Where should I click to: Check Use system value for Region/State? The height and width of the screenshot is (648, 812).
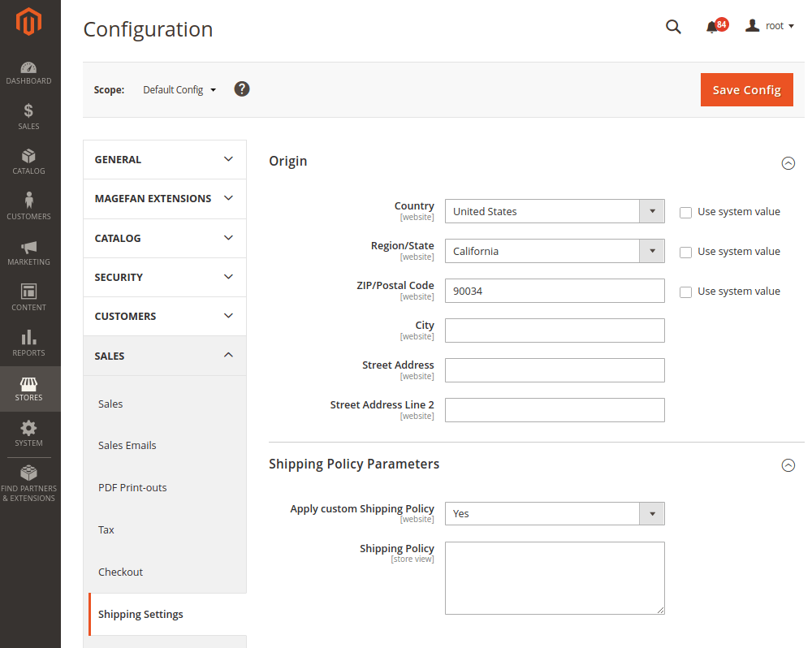coord(686,253)
